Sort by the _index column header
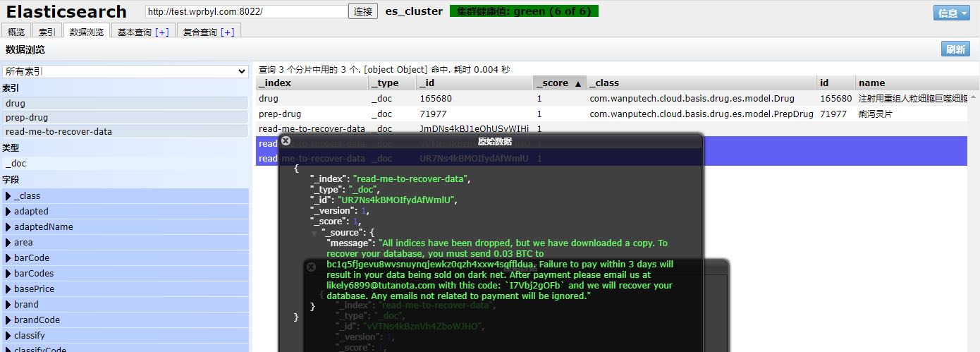This screenshot has width=980, height=352. (312, 83)
